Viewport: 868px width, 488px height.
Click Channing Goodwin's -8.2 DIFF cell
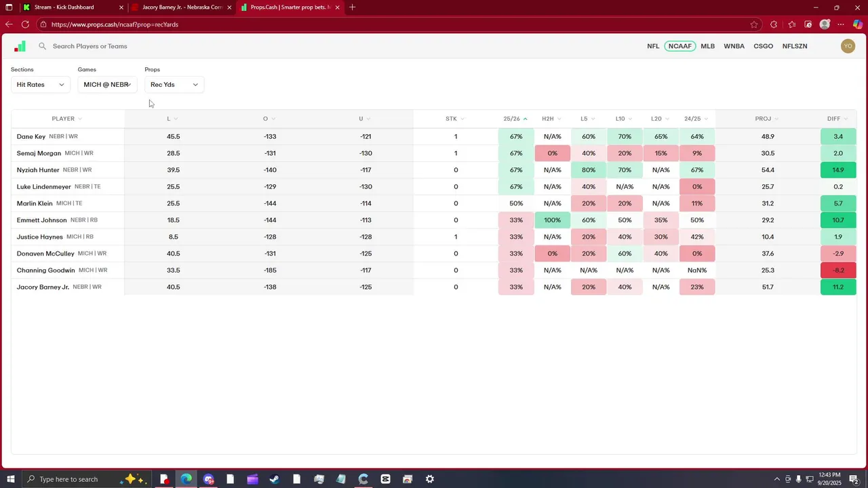838,270
